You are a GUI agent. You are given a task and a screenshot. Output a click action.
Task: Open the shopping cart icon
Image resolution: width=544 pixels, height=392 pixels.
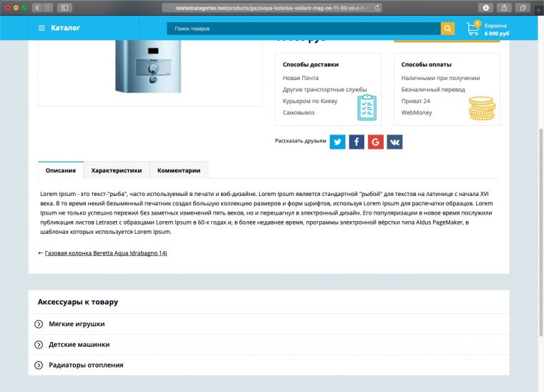(x=473, y=29)
